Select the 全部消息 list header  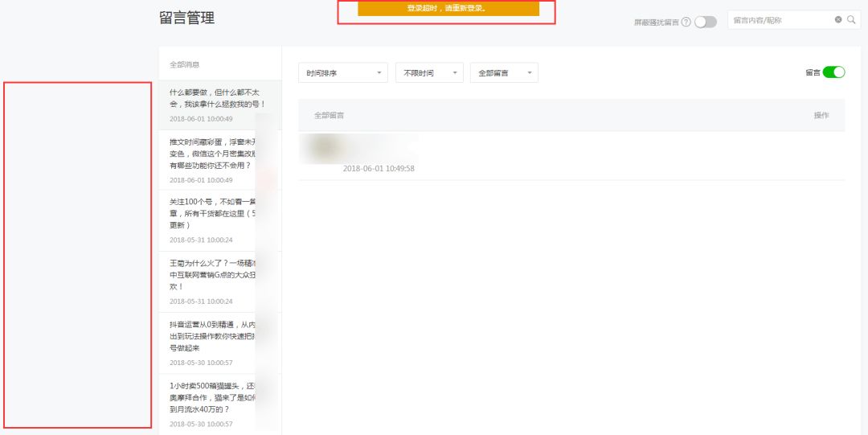tap(185, 64)
